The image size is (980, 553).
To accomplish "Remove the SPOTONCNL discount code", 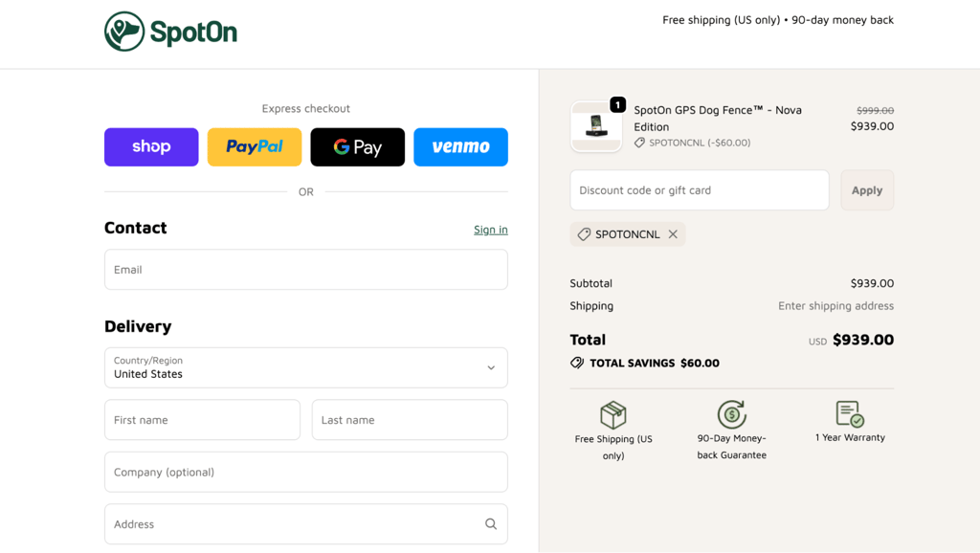I will [673, 233].
